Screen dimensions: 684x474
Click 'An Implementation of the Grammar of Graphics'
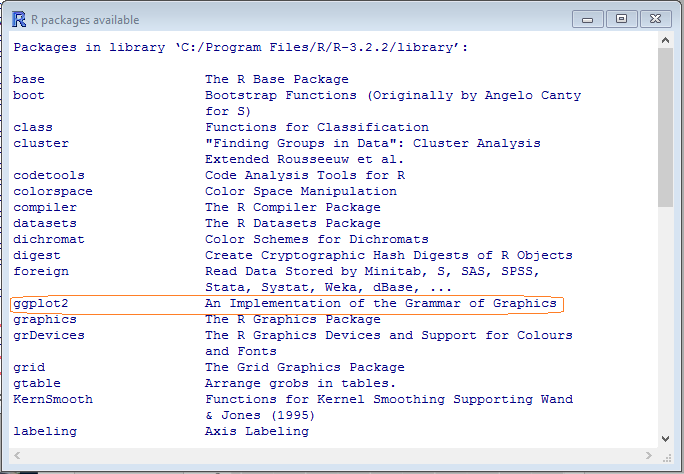coord(381,303)
